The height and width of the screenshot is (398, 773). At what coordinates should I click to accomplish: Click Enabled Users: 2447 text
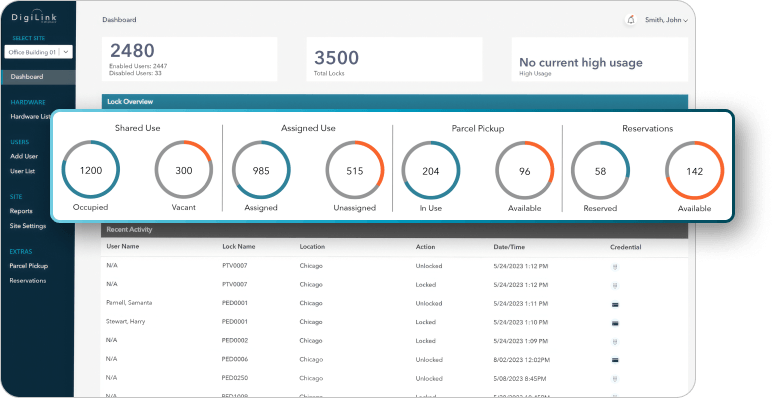[x=139, y=66]
